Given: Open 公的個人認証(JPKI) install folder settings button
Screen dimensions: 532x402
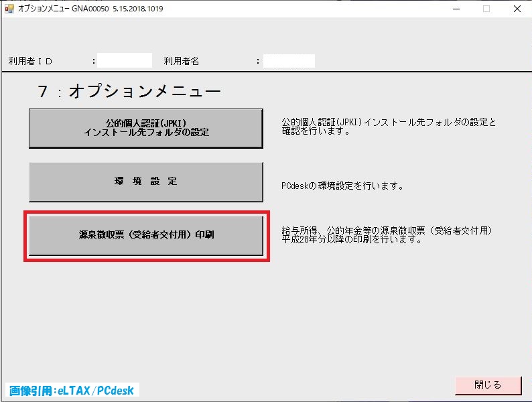Looking at the screenshot, I should click(x=146, y=128).
